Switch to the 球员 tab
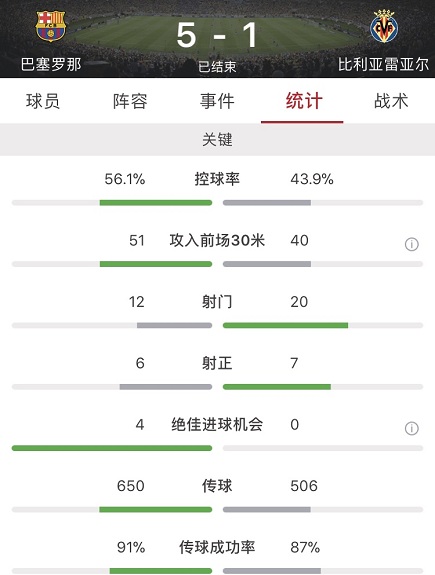This screenshot has height=575, width=435. [x=43, y=101]
